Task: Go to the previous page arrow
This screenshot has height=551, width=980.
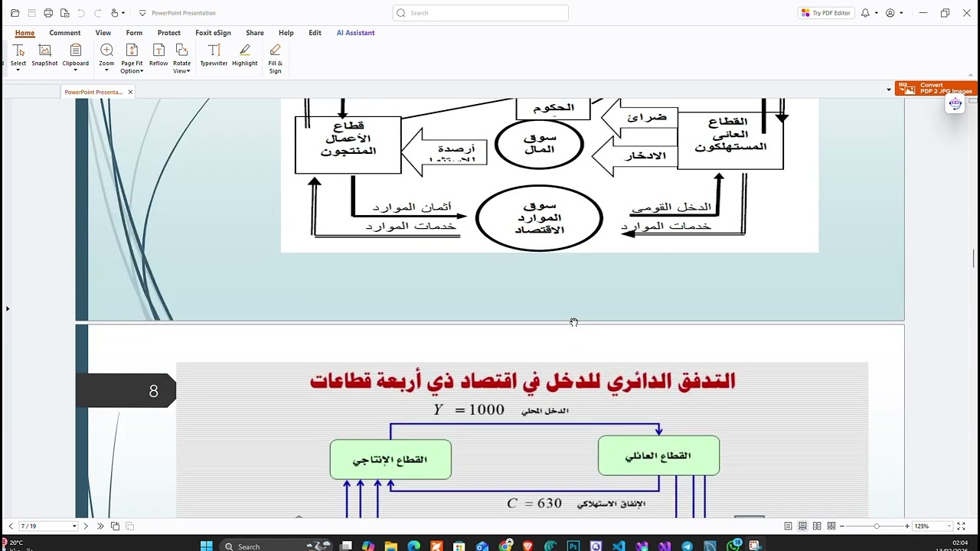Action: tap(10, 526)
